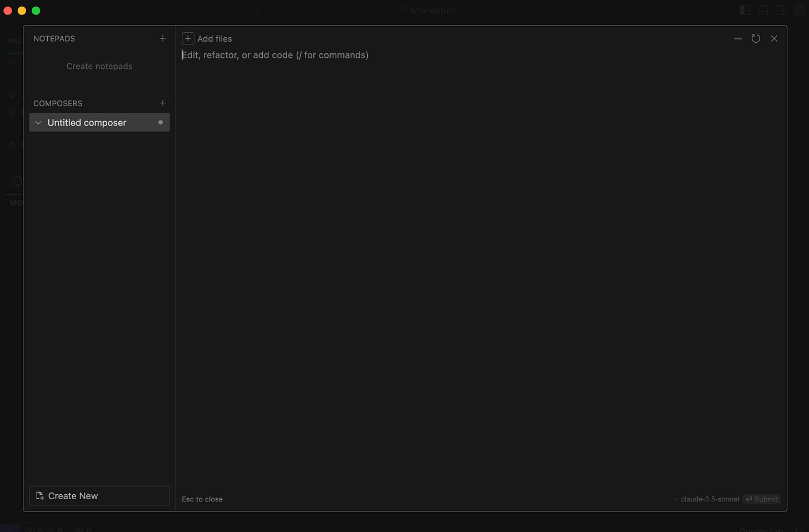
Task: Click the back arrow in the title bar
Action: pos(236,10)
